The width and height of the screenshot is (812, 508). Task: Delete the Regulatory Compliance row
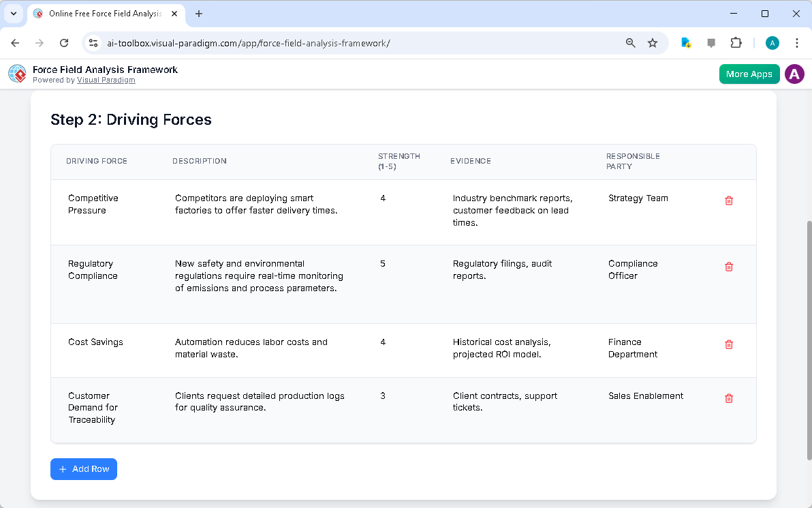pos(728,267)
